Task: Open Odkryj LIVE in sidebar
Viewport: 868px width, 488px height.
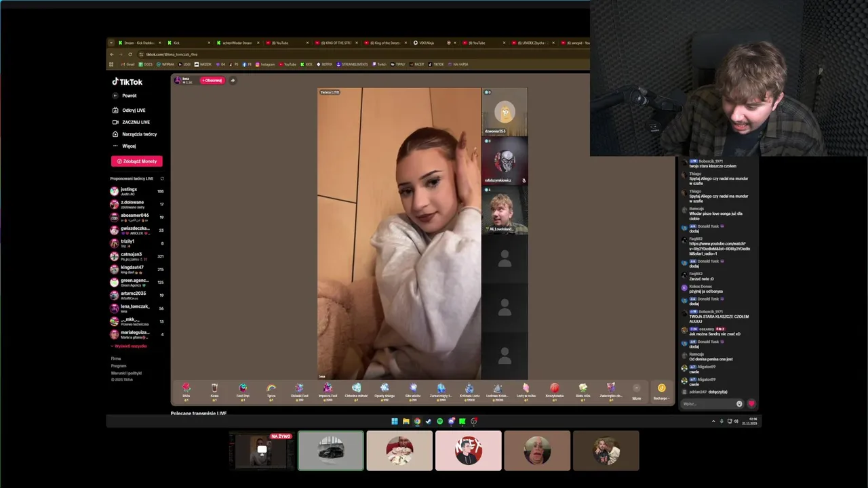Action: tap(129, 110)
